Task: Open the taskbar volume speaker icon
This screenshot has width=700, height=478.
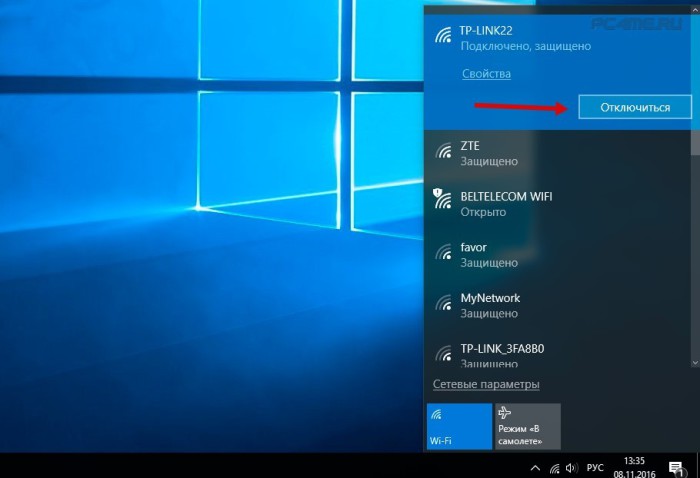Action: [x=571, y=468]
